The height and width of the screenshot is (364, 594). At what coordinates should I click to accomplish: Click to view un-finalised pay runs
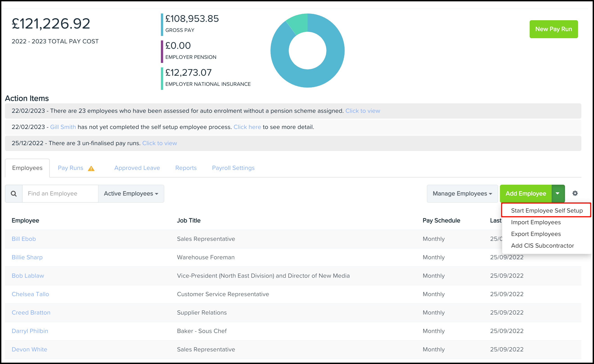coord(159,143)
